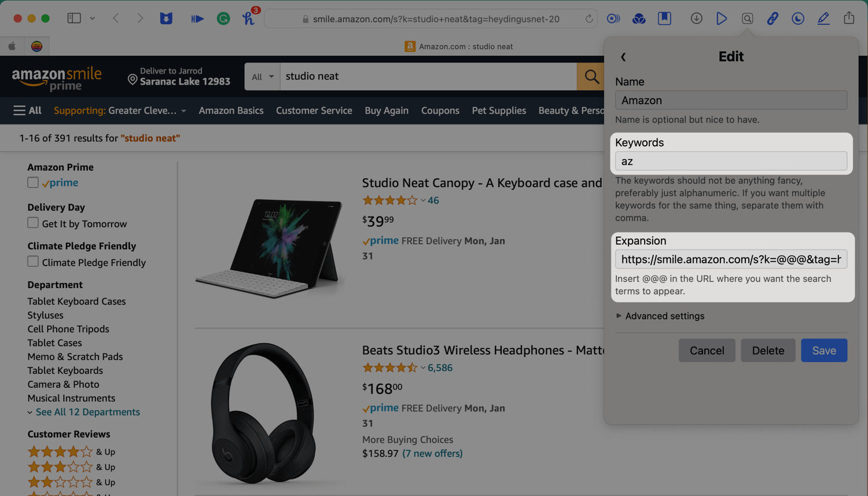Viewport: 868px width, 496px height.
Task: Expand the See All 12 Departments list
Action: click(88, 412)
